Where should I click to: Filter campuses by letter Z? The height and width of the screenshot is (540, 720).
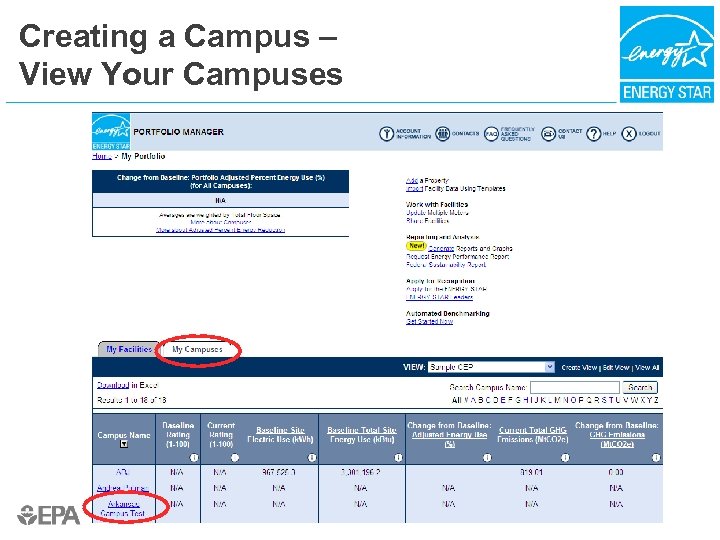[x=656, y=400]
